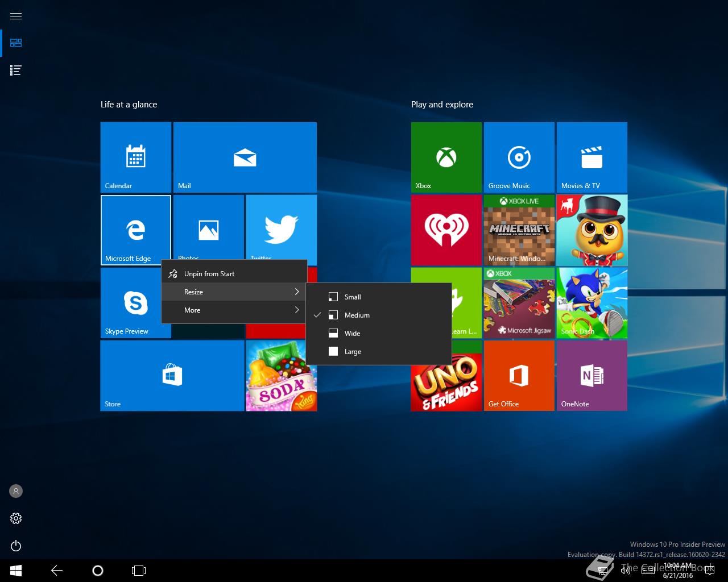Open Task View on taskbar
The height and width of the screenshot is (582, 728).
click(139, 571)
